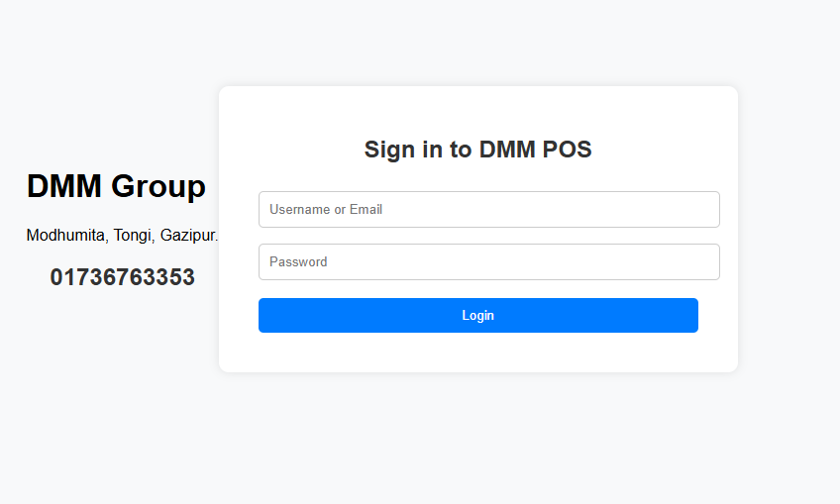840x504 pixels.
Task: Click "Gazipur." in the address line
Action: [x=189, y=236]
